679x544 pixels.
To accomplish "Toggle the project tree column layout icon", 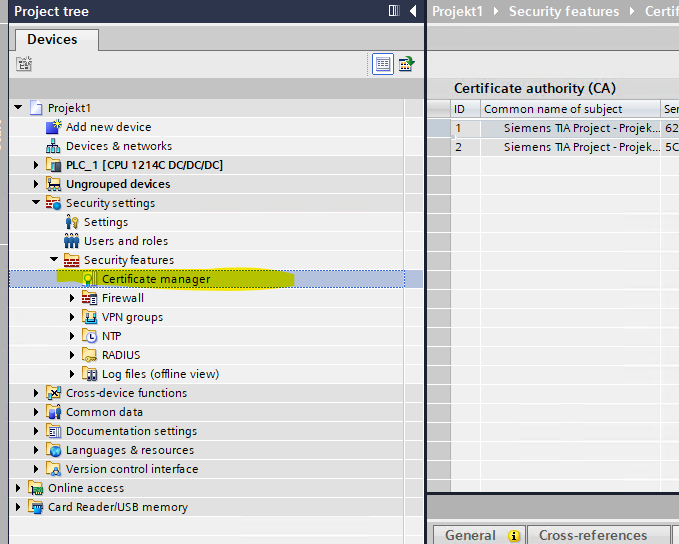I will click(x=394, y=11).
